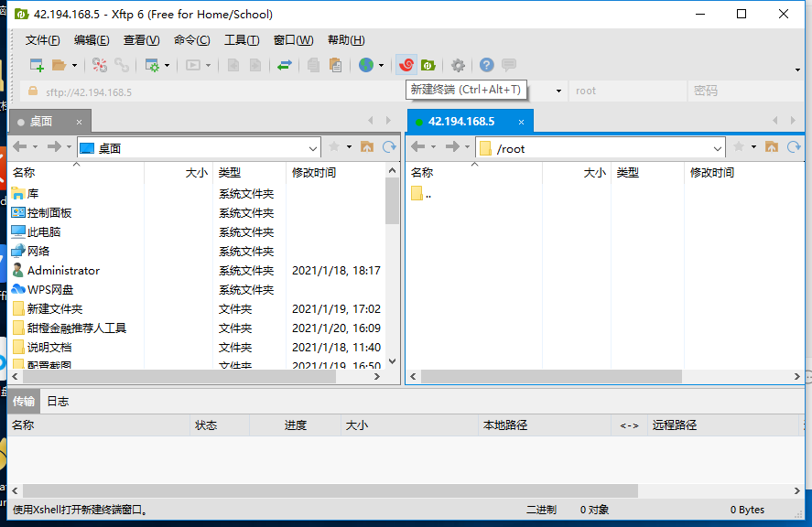Screen dimensions: 812x527
Task: Sort local files by 修改时间 column header
Action: tap(314, 173)
